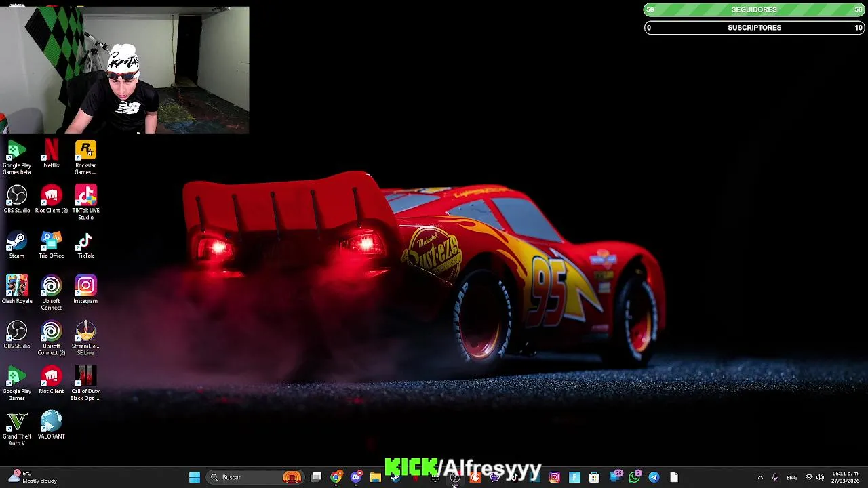The image size is (868, 488).
Task: Open the Google Play Games beta shortcut
Action: click(17, 157)
